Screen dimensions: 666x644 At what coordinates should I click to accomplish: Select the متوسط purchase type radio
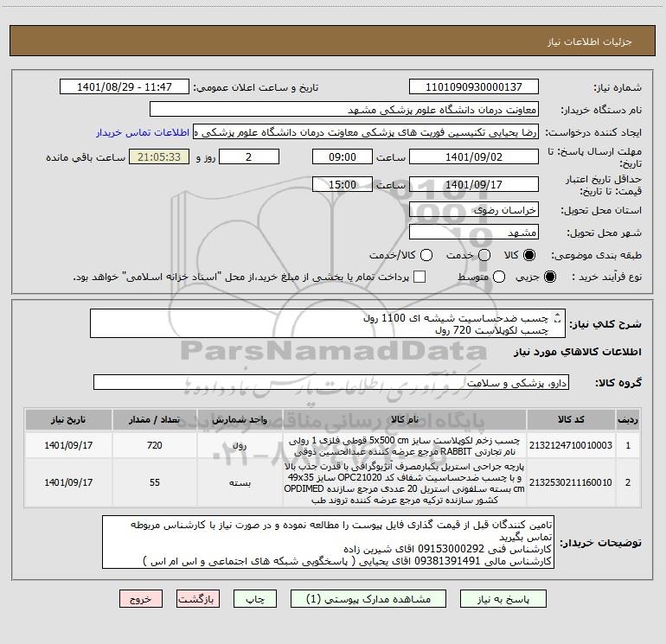point(499,277)
